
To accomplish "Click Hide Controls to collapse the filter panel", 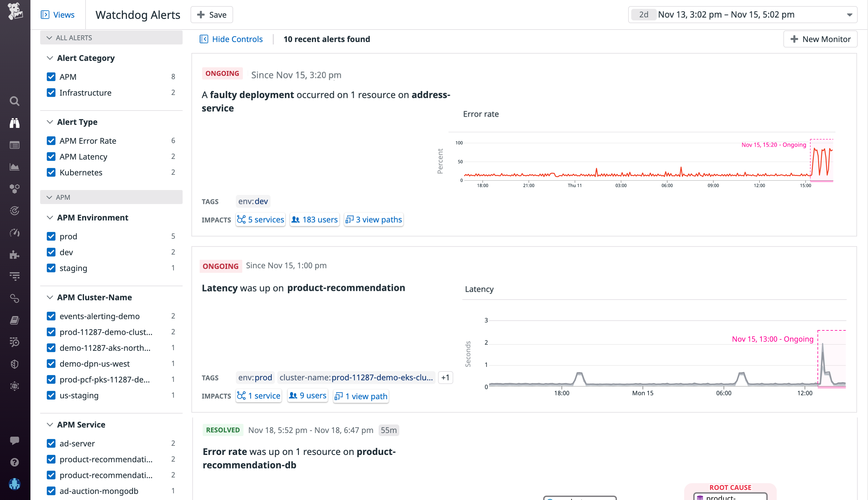I will coord(231,39).
